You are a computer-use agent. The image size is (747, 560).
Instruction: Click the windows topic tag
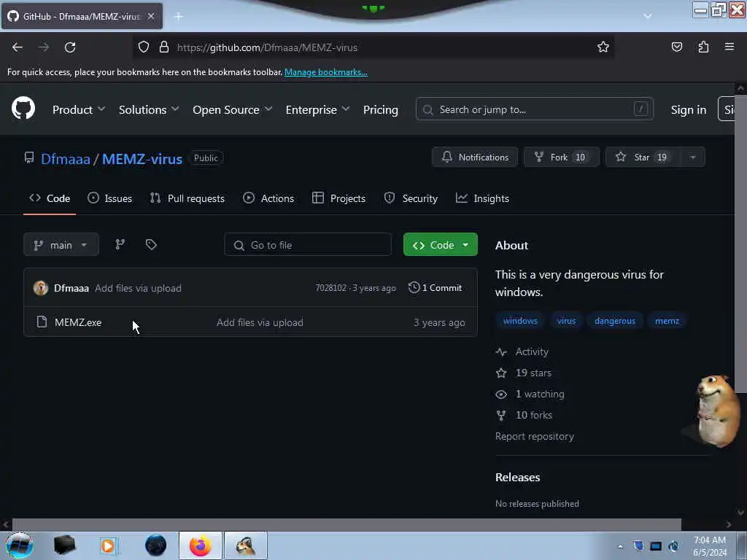pos(520,321)
